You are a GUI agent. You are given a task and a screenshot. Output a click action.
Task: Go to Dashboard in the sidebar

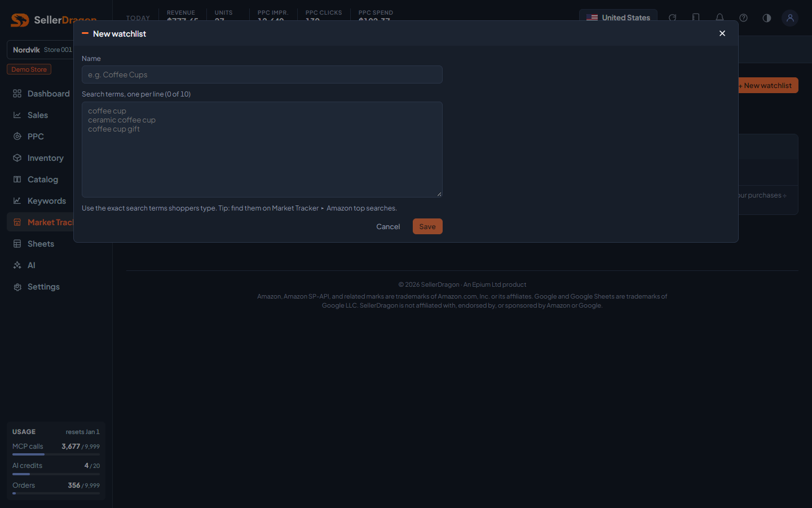(x=48, y=94)
